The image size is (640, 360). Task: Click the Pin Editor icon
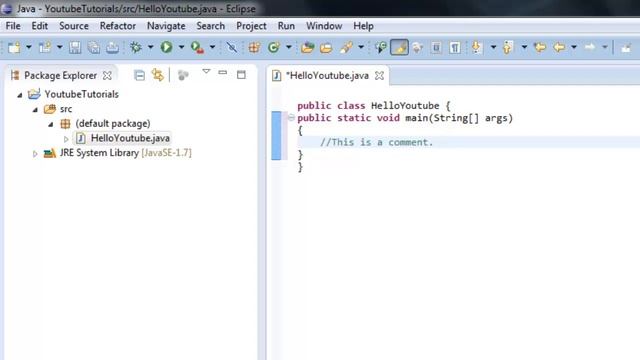pyautogui.click(x=626, y=48)
